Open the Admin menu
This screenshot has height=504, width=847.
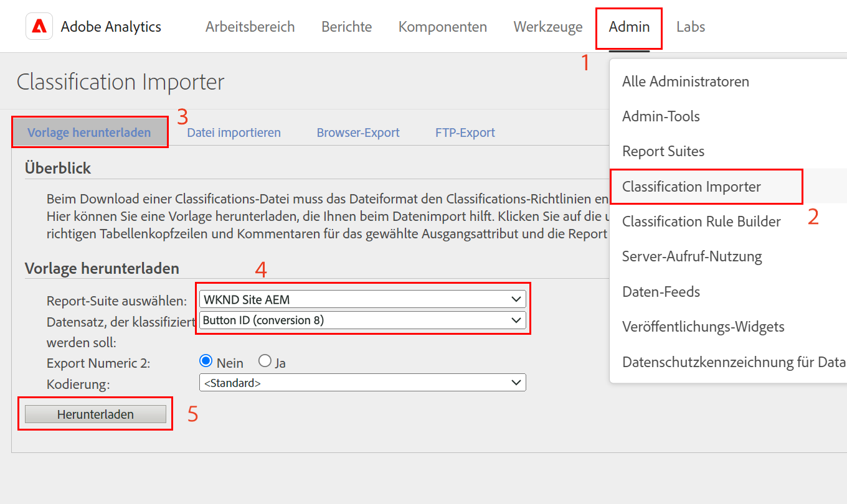pos(629,27)
